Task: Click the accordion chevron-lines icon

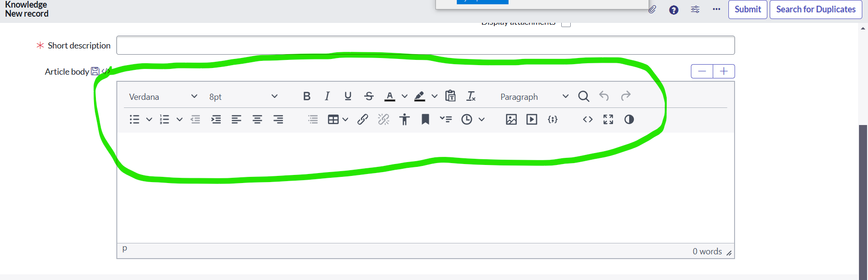Action: coord(446,119)
